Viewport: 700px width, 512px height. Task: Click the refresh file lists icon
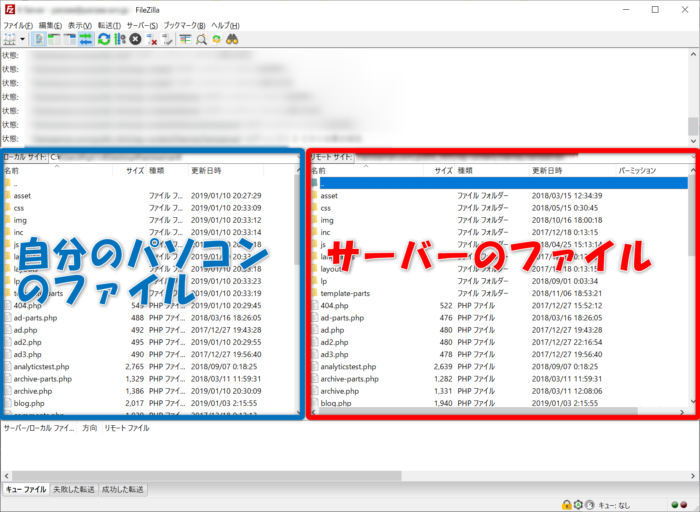point(104,39)
